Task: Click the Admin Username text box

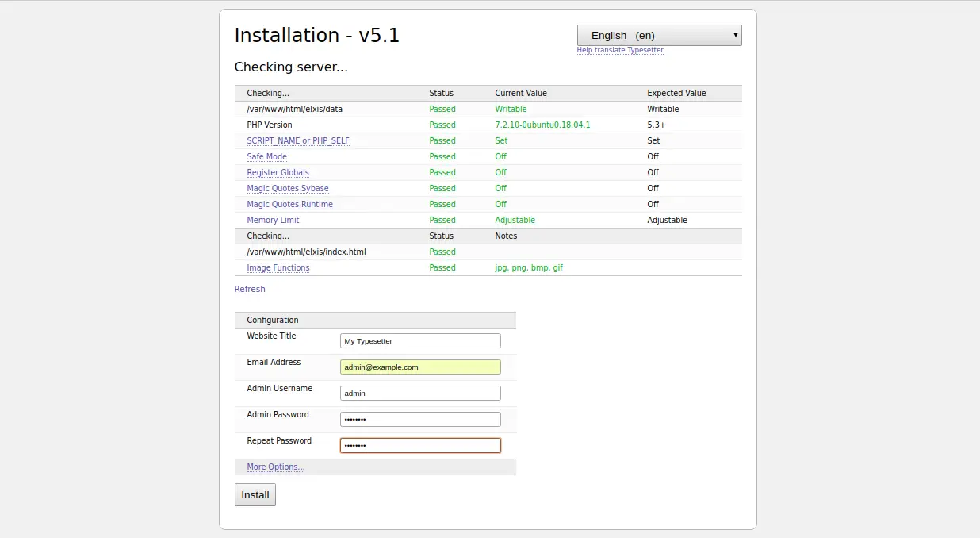Action: tap(420, 393)
